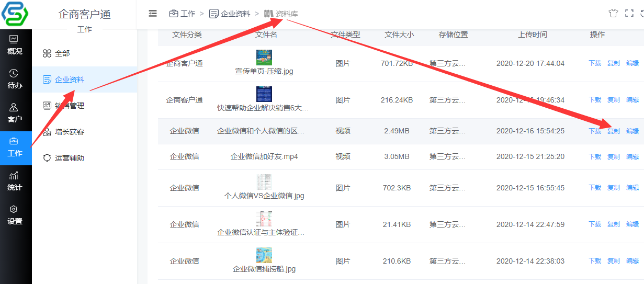
Task: Click the green company logo icon
Action: coord(15,15)
